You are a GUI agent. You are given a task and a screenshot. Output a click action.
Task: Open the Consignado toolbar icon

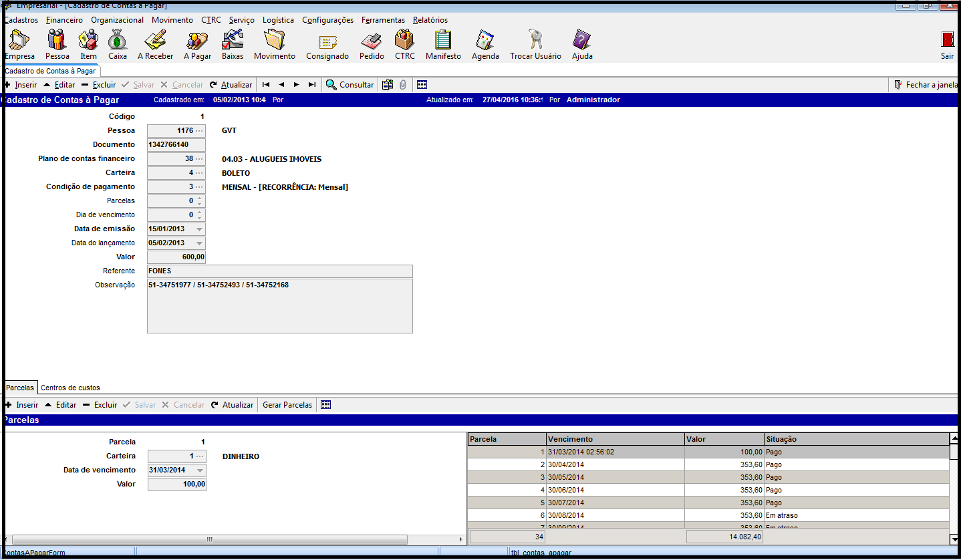tap(327, 41)
